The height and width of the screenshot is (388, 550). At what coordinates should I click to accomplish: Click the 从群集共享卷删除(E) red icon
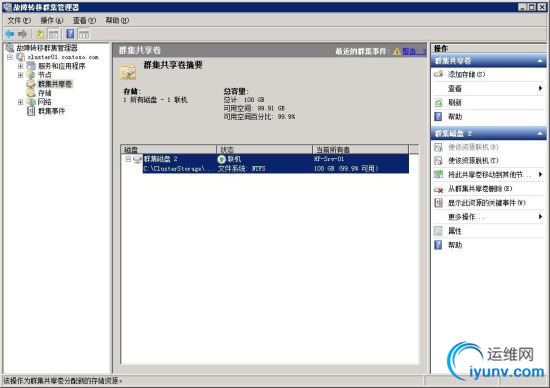pyautogui.click(x=438, y=189)
